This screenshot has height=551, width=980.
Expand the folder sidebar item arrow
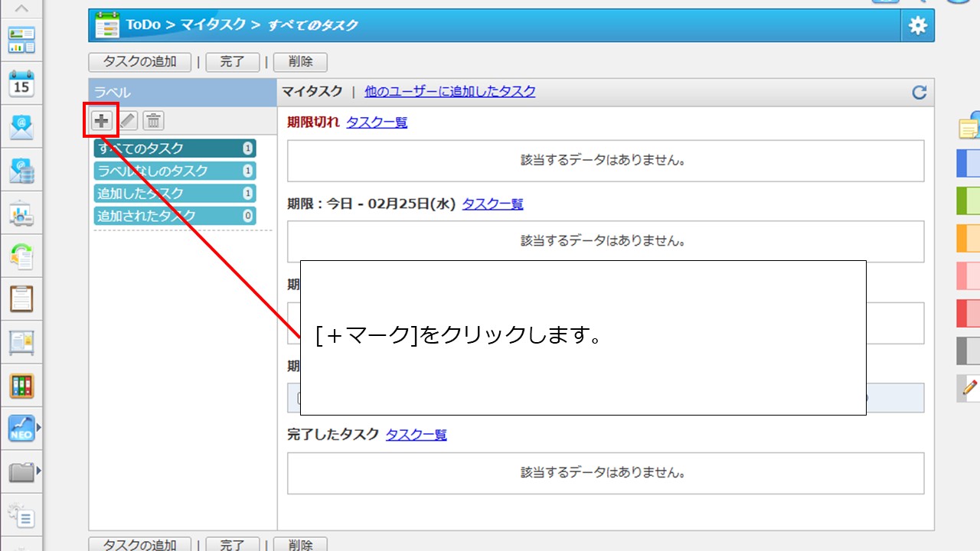38,470
